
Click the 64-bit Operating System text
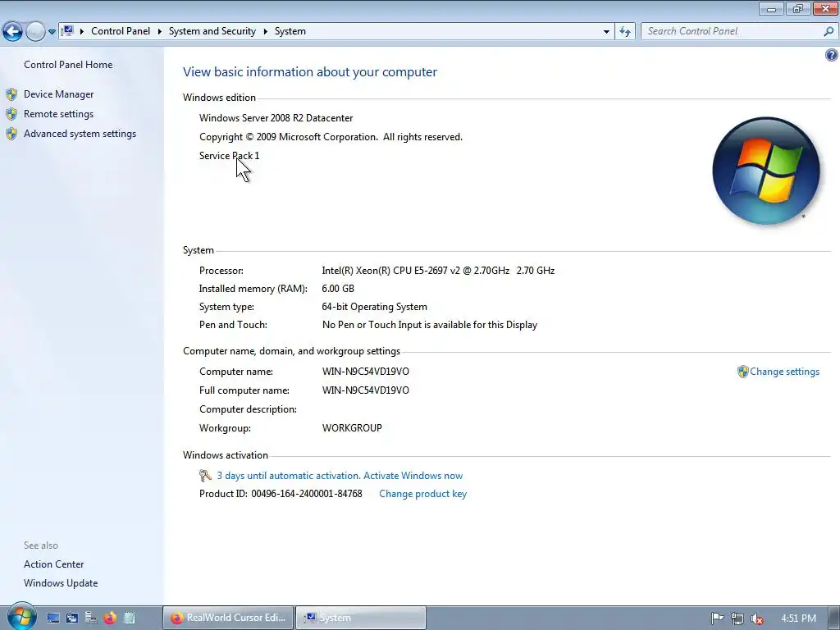coord(374,307)
